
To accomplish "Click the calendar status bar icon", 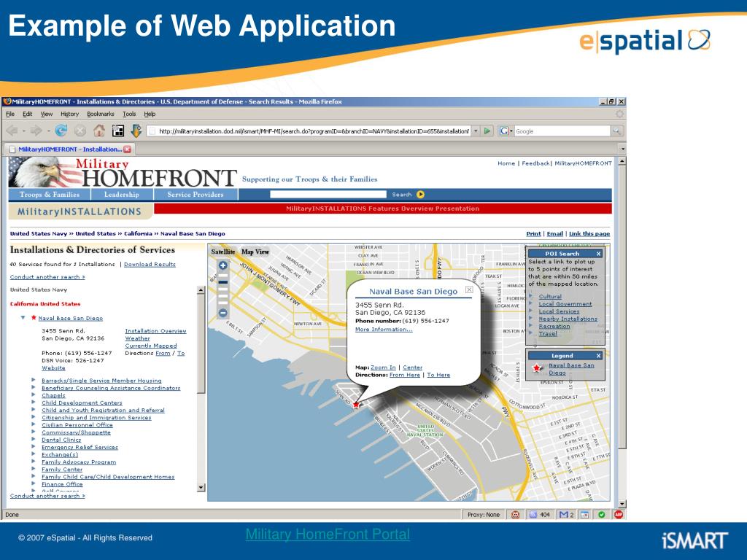I will (x=584, y=514).
